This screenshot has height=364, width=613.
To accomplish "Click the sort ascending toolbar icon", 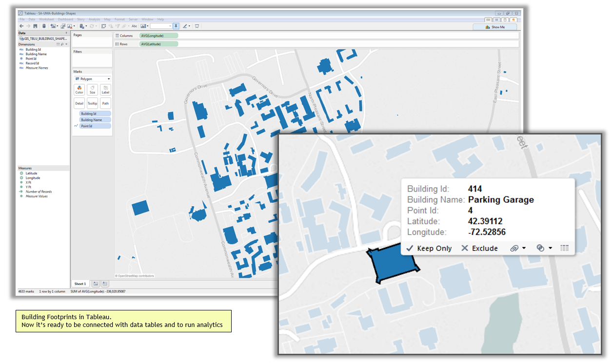I will tap(111, 26).
